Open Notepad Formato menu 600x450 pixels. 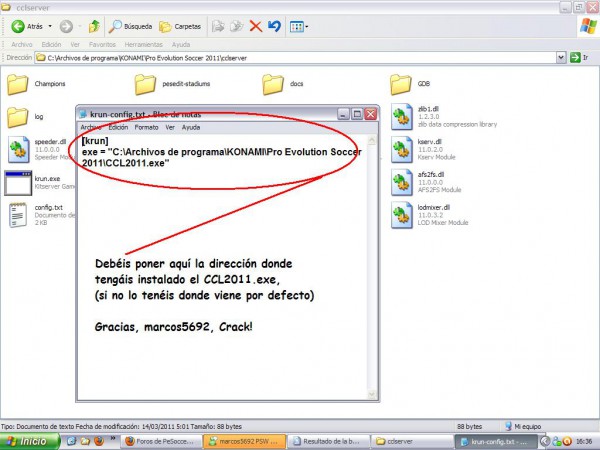pyautogui.click(x=146, y=127)
